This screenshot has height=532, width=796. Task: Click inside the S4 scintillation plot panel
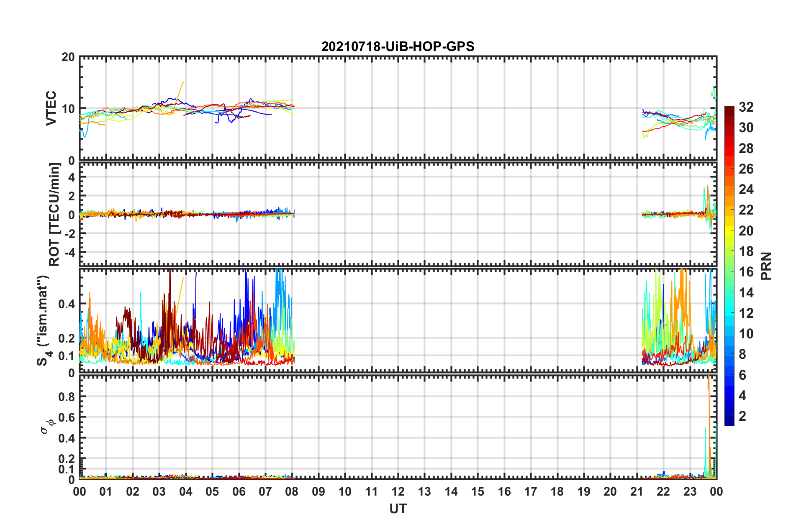coord(398,321)
